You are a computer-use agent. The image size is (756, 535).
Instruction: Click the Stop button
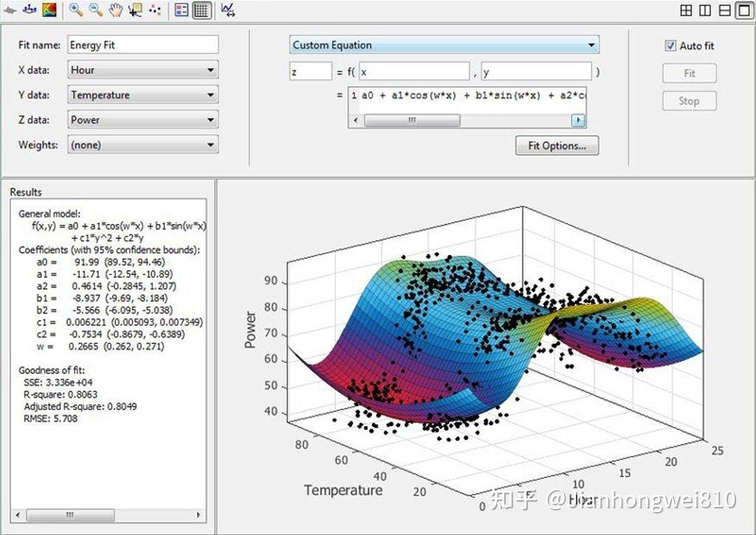[x=688, y=101]
